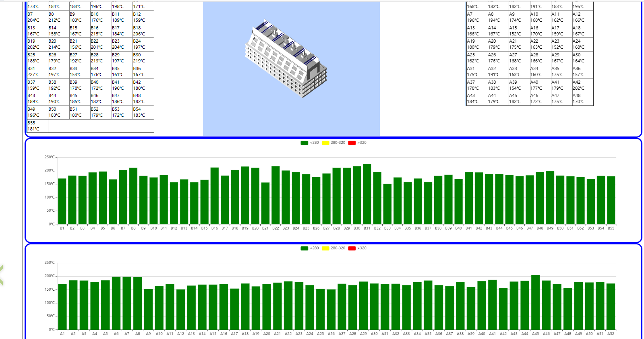Image resolution: width=644 pixels, height=339 pixels.
Task: Click the green arrow icon at left edge
Action: click(x=2, y=275)
